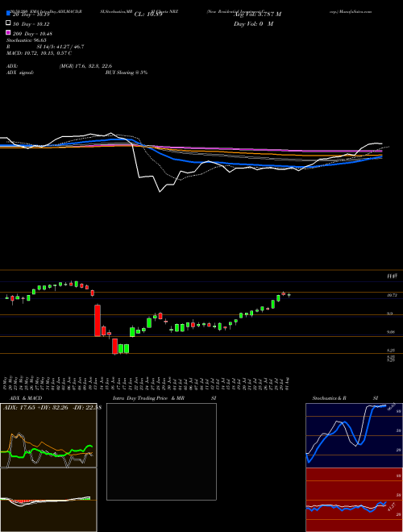Click the 'Stochastics & RSI' panel title

(345, 398)
